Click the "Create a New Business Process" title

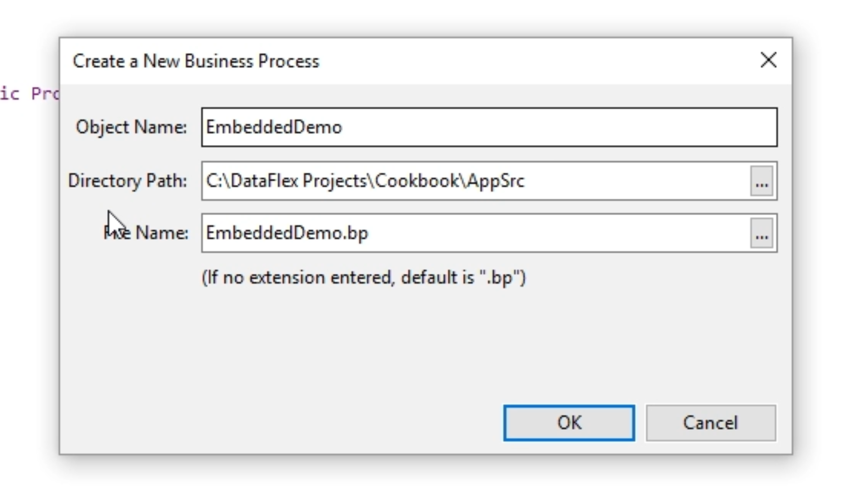[x=196, y=61]
